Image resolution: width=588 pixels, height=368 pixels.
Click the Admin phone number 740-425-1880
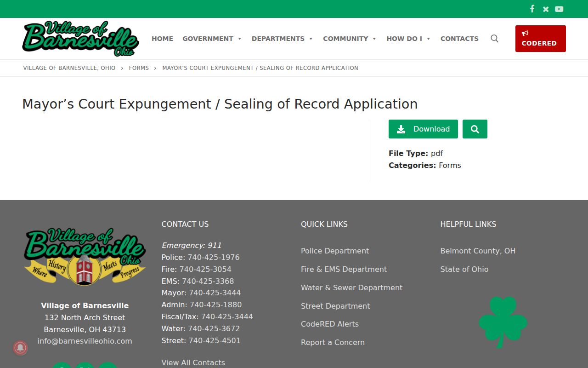[x=216, y=305]
